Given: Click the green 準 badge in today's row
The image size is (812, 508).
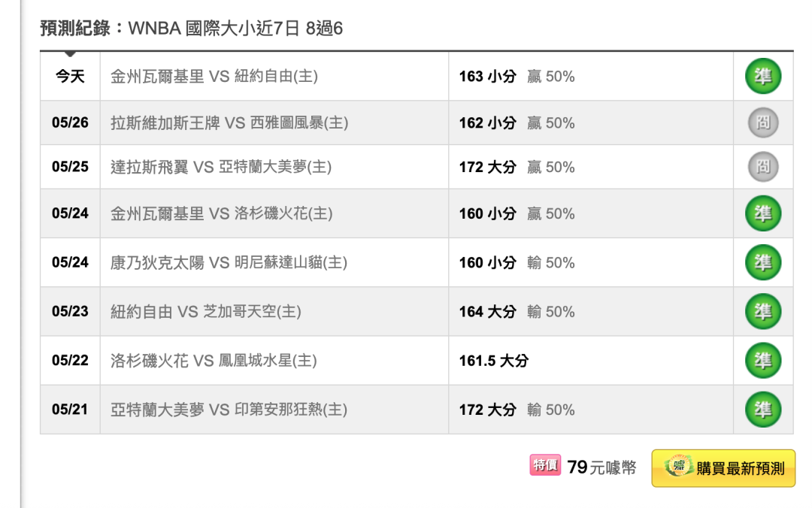Looking at the screenshot, I should tap(763, 76).
